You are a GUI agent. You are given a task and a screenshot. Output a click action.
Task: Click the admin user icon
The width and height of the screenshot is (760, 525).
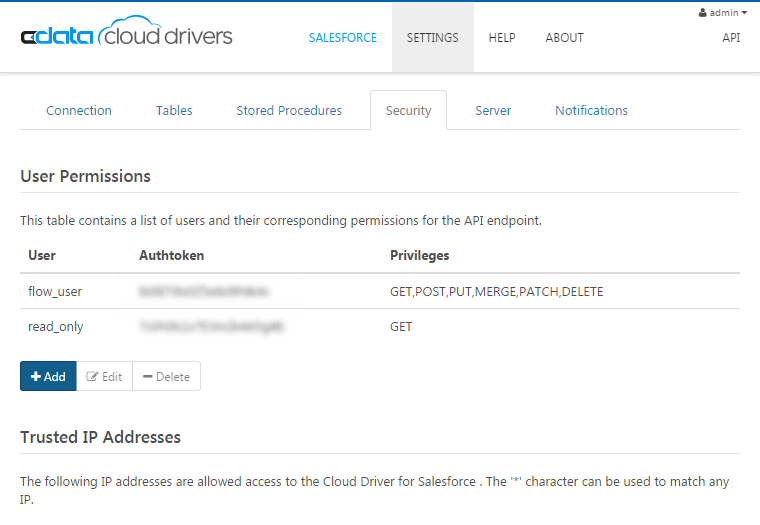click(703, 13)
